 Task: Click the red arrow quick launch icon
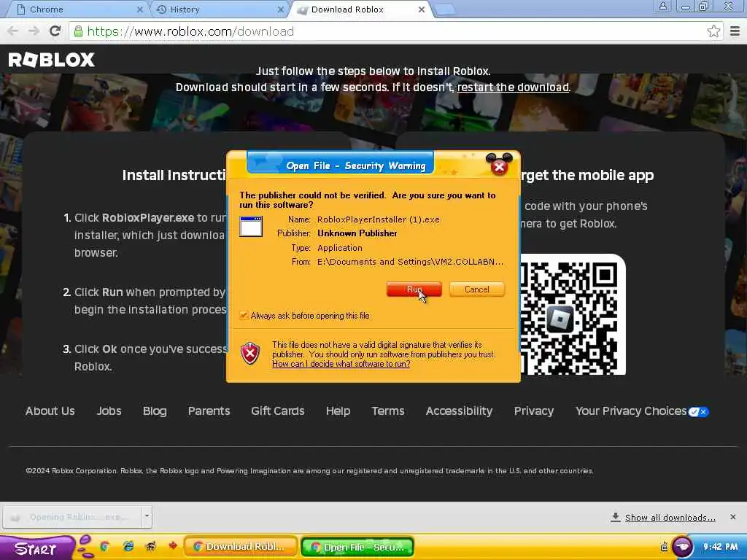(x=173, y=545)
